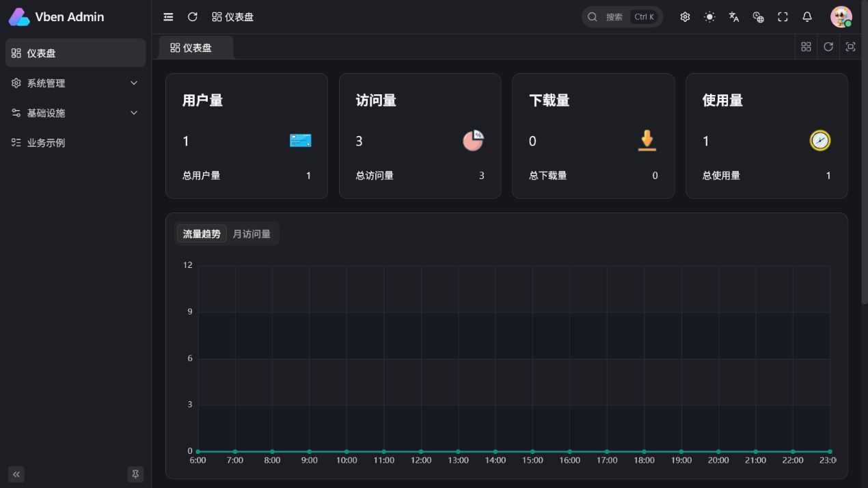Open 系统管理 sidebar menu item

[75, 83]
